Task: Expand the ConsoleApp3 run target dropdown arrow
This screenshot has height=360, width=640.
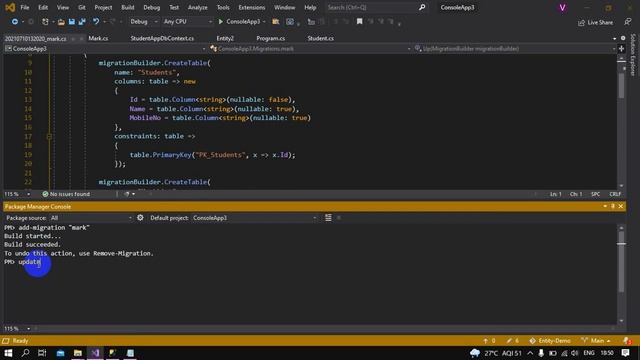Action: pos(264,22)
